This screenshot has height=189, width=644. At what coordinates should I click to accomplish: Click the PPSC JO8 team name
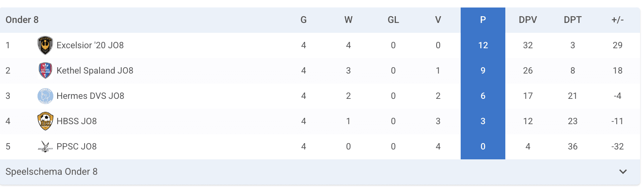(77, 147)
